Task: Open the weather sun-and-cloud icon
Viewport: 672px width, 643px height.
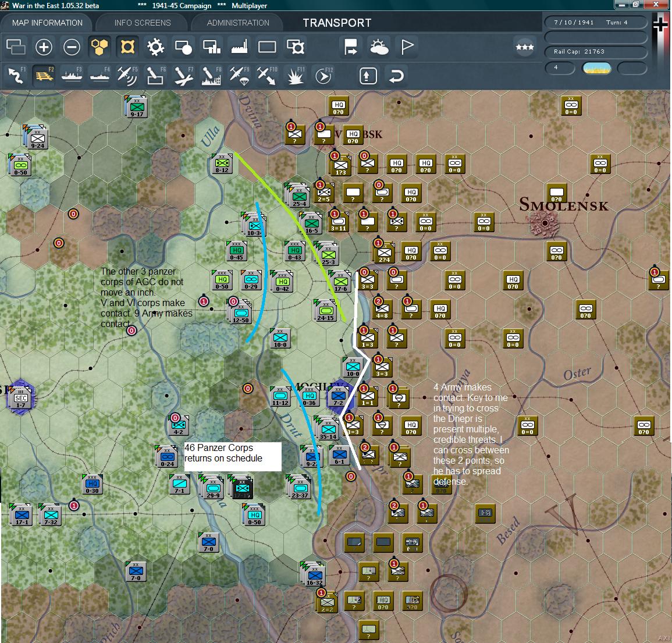Action: pyautogui.click(x=379, y=47)
